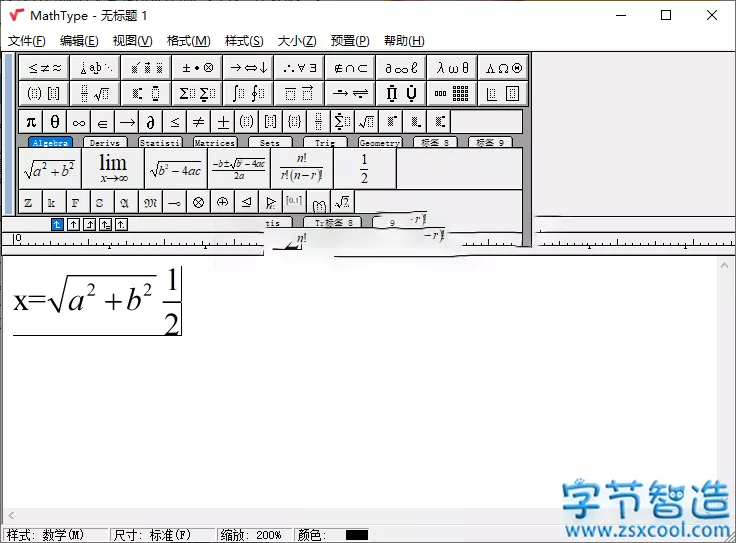736x543 pixels.
Task: Open the 文件(F) menu
Action: (x=27, y=41)
